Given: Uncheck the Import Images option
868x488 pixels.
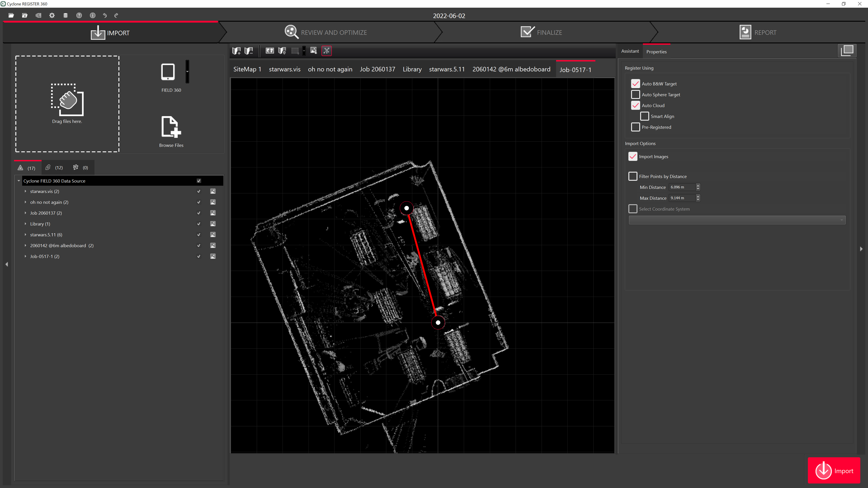Looking at the screenshot, I should pos(633,157).
